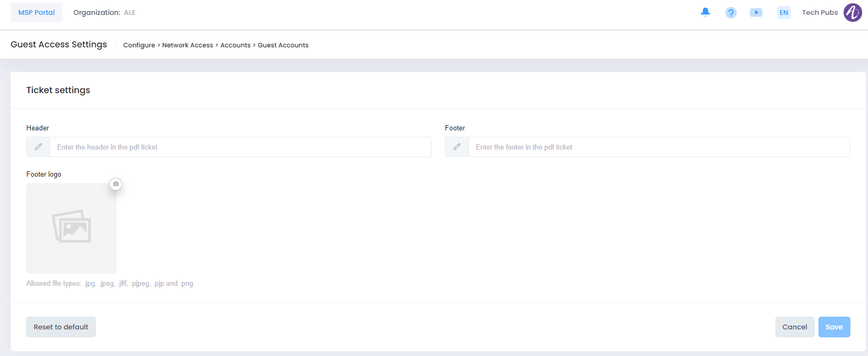Focus the Header text input field
The image size is (868, 356).
tap(240, 147)
